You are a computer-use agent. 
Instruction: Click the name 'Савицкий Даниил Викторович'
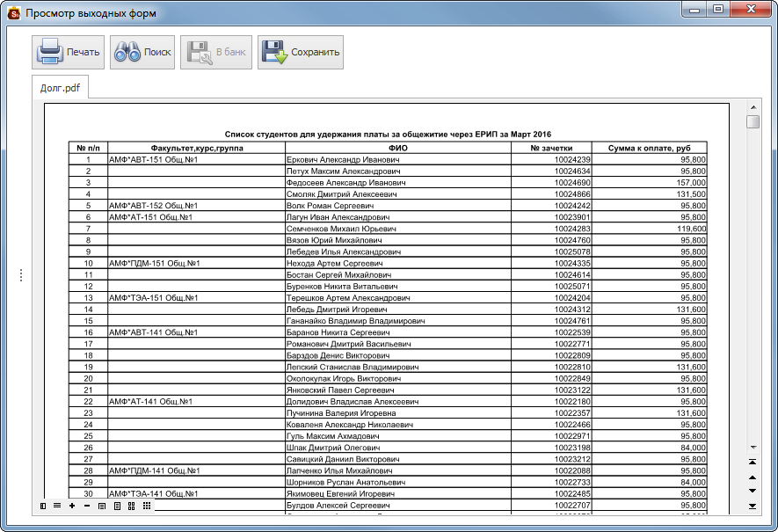pos(343,459)
